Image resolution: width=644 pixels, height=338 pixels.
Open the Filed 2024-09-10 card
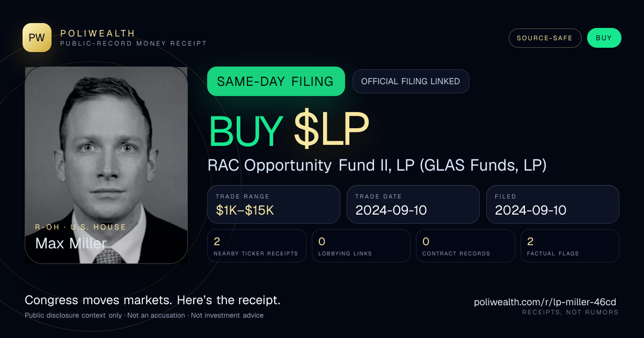tap(553, 204)
